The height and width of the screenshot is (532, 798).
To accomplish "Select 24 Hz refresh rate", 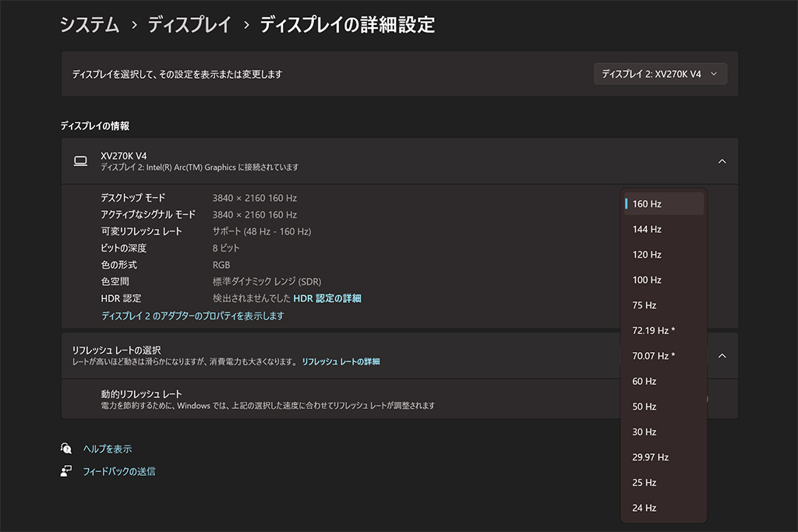I will pyautogui.click(x=664, y=508).
